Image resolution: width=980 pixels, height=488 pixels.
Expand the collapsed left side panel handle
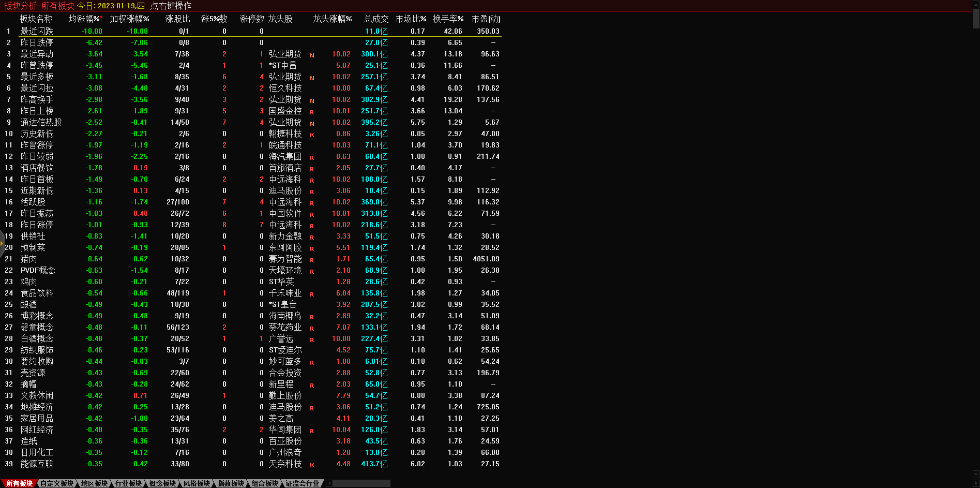click(2, 243)
